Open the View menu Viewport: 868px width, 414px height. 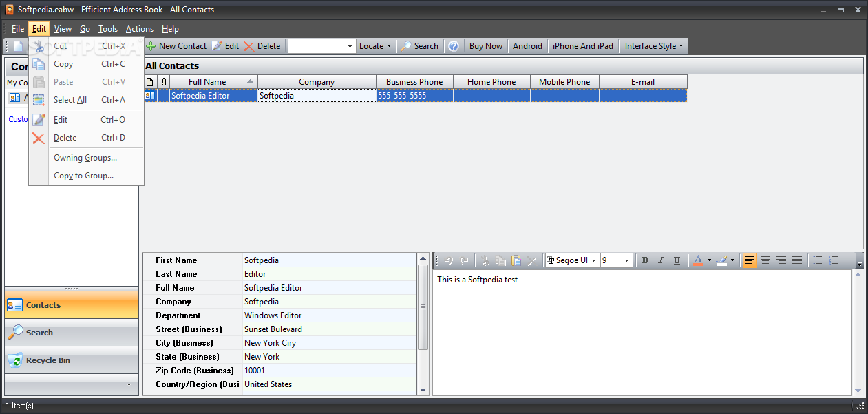pyautogui.click(x=63, y=29)
